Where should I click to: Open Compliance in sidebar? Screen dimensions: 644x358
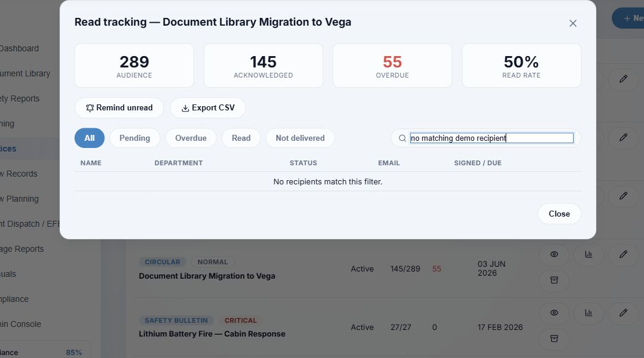point(14,299)
